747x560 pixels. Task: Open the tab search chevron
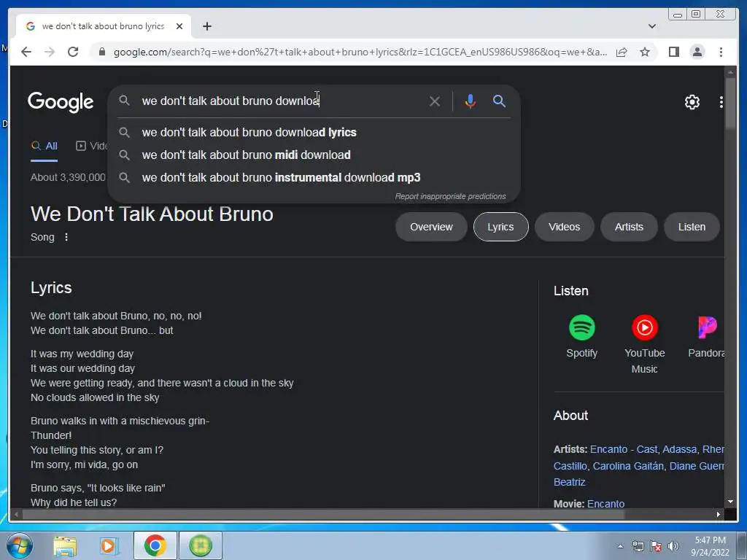[651, 26]
